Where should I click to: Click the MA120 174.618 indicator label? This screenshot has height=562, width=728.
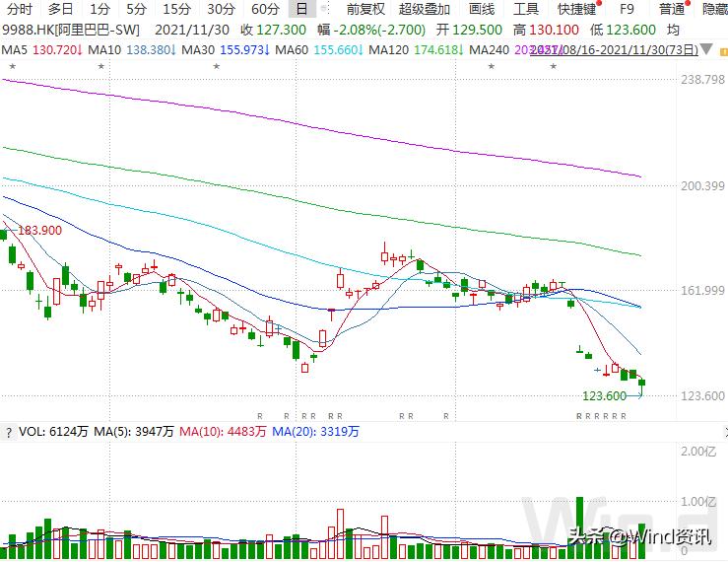(x=417, y=49)
